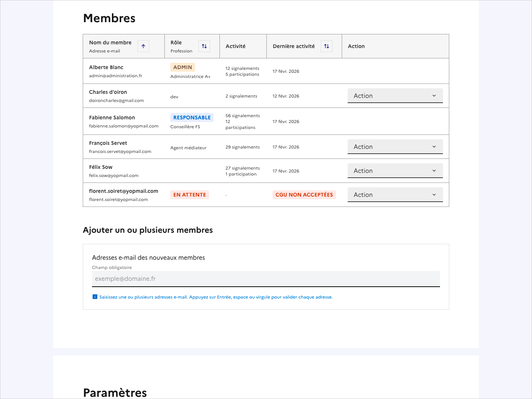Expand Action dropdown for François Servet
Screen dimensions: 532x399
[395, 147]
